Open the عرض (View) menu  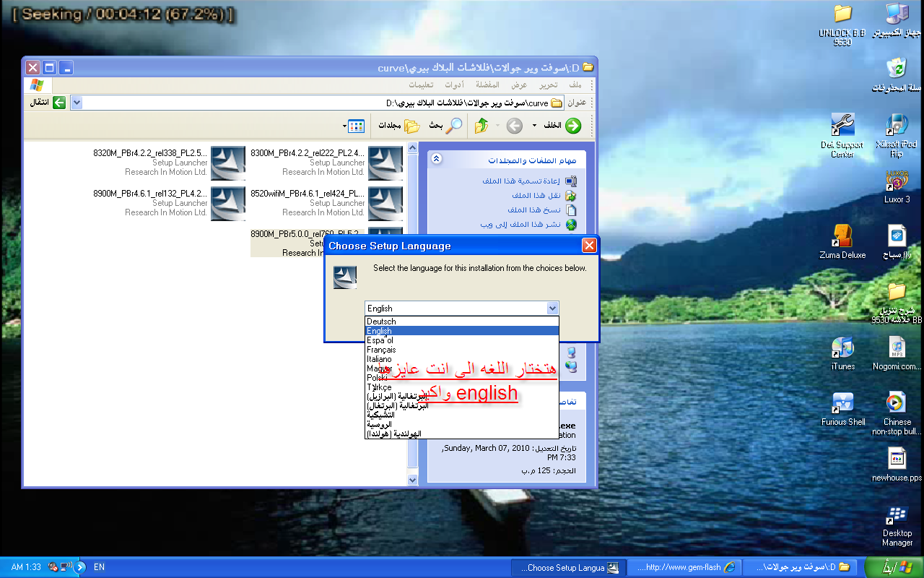coord(520,85)
